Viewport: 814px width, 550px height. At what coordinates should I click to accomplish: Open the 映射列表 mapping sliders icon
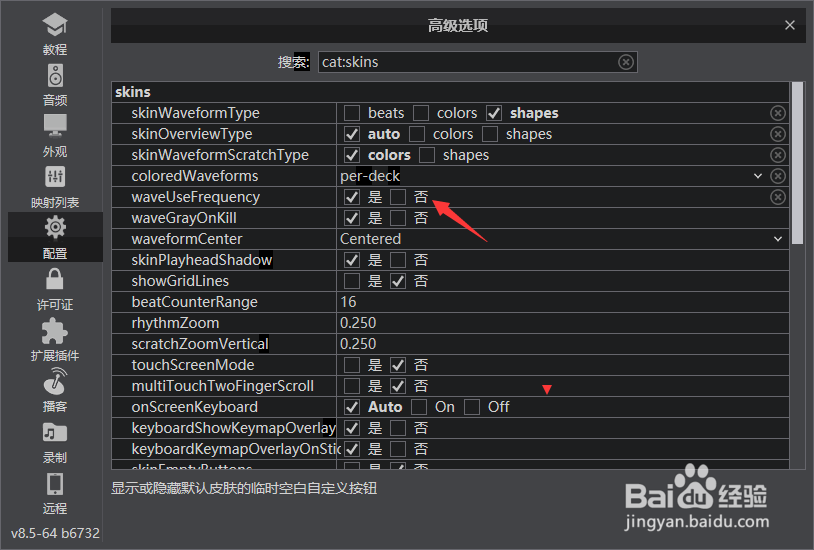(55, 177)
